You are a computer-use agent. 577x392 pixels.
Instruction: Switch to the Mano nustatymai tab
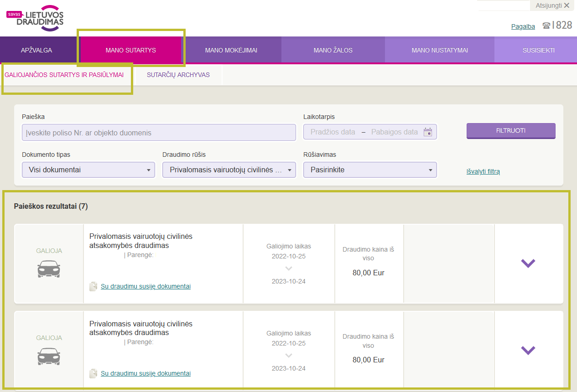pos(440,50)
